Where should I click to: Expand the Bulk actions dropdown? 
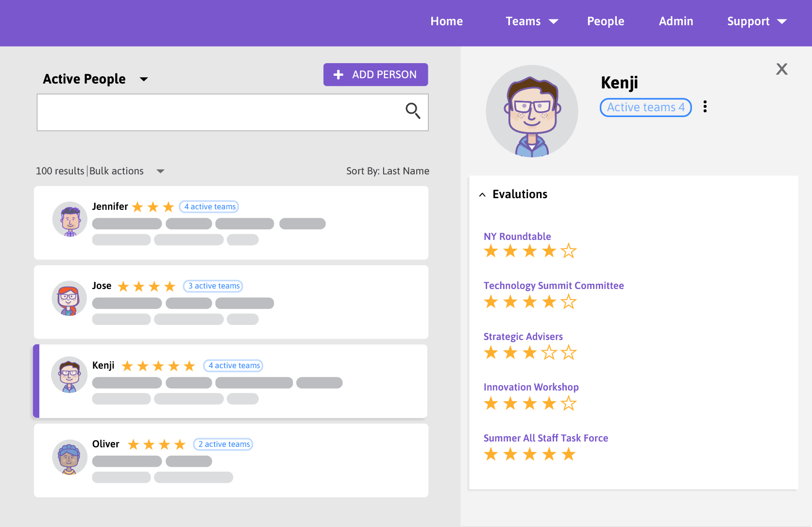click(160, 171)
